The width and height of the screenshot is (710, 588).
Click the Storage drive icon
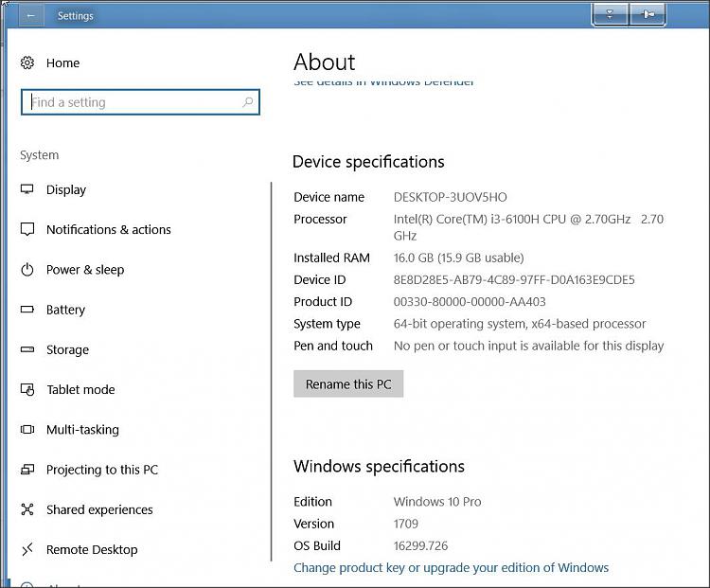click(27, 349)
